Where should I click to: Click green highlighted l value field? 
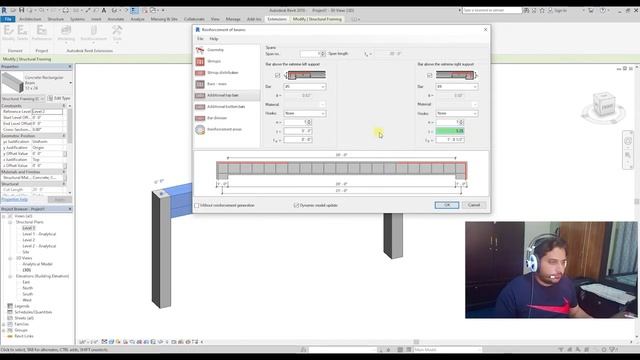(450, 131)
